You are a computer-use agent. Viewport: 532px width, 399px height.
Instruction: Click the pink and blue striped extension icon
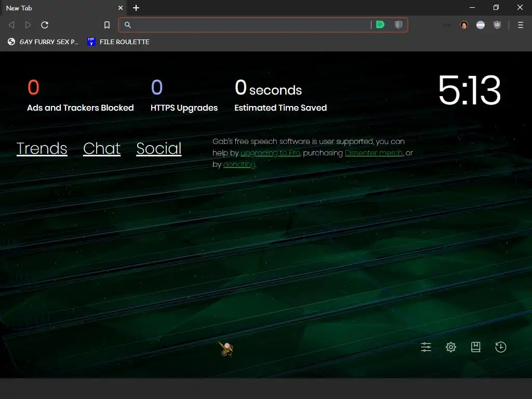coord(481,25)
